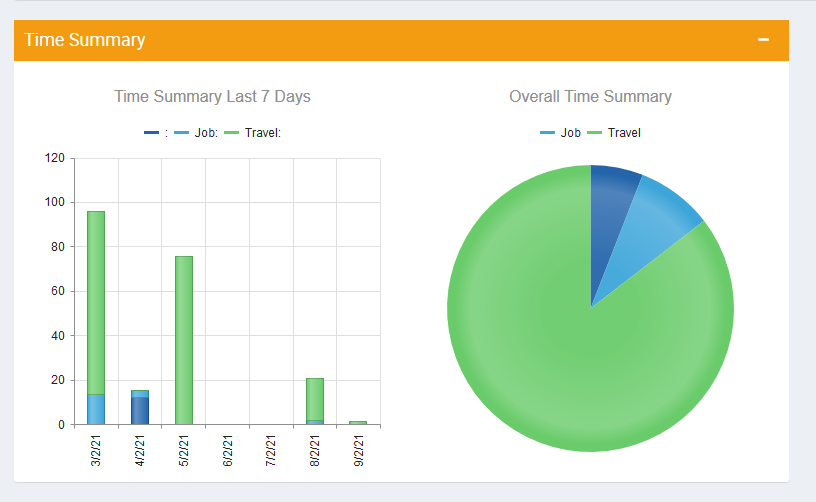Select light blue Job segment of 3/2/21 bar
This screenshot has height=502, width=816.
pyautogui.click(x=96, y=409)
